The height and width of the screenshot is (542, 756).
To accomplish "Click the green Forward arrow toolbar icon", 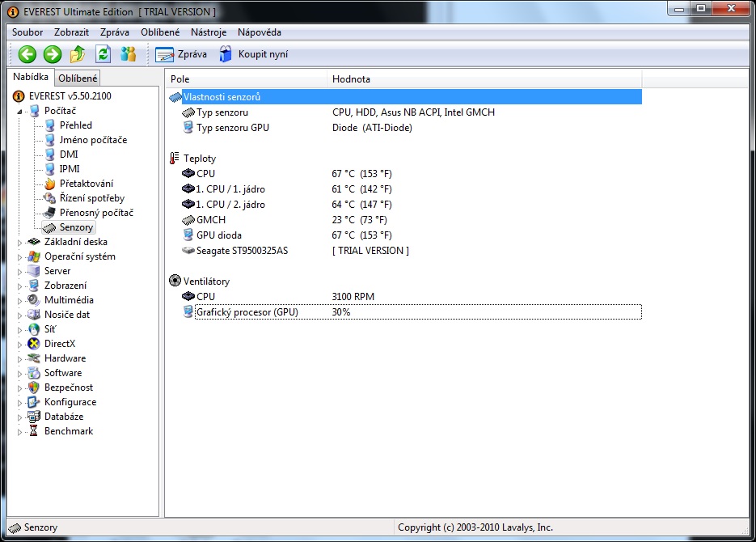I will pyautogui.click(x=53, y=54).
